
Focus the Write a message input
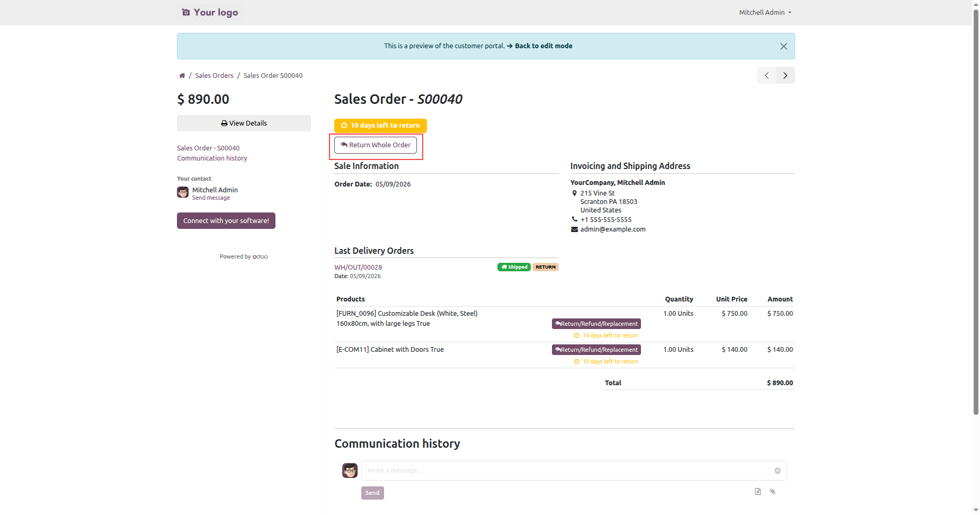[x=566, y=470]
